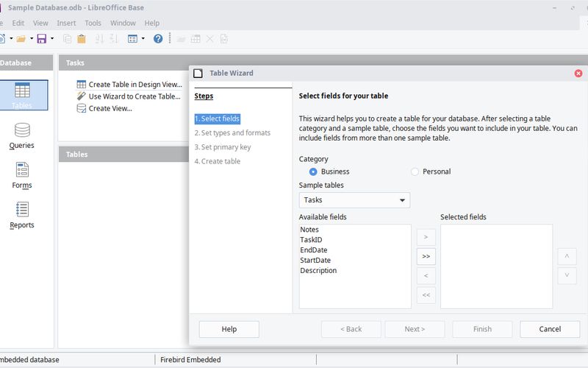Select Tables in the Database pane
Image resolution: width=588 pixels, height=368 pixels.
point(22,95)
